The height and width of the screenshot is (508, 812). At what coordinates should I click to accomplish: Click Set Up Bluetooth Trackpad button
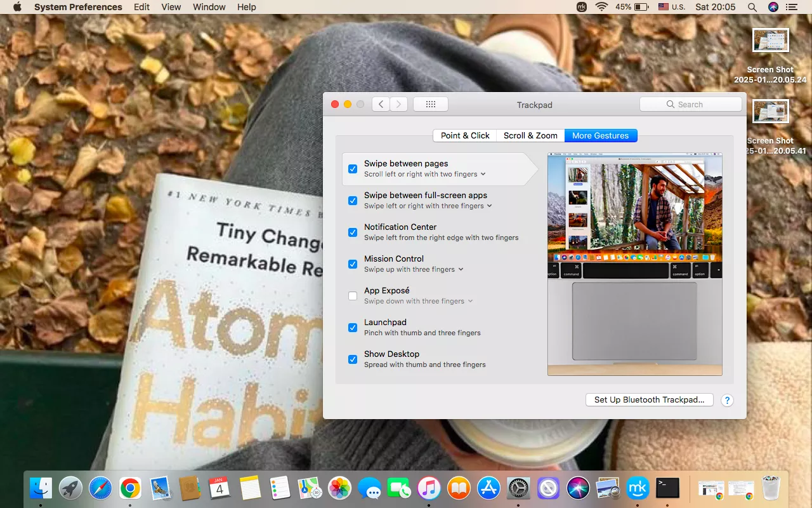coord(649,400)
